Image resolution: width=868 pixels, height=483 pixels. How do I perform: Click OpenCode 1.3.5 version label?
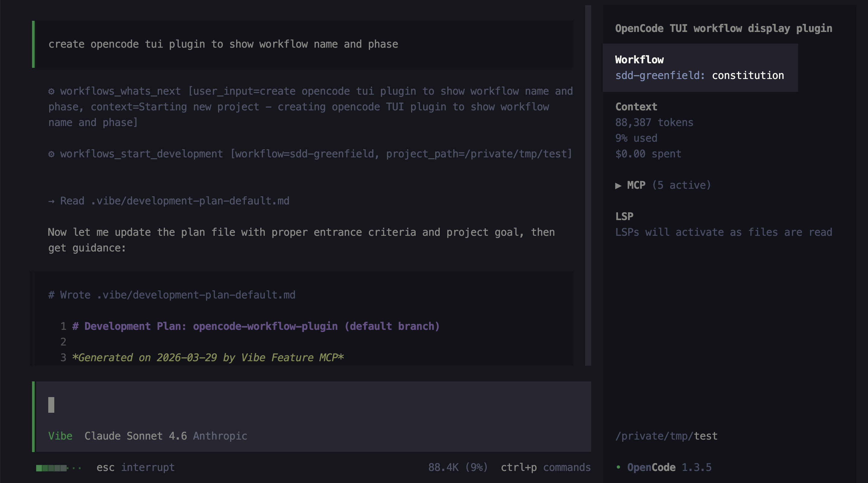(669, 468)
